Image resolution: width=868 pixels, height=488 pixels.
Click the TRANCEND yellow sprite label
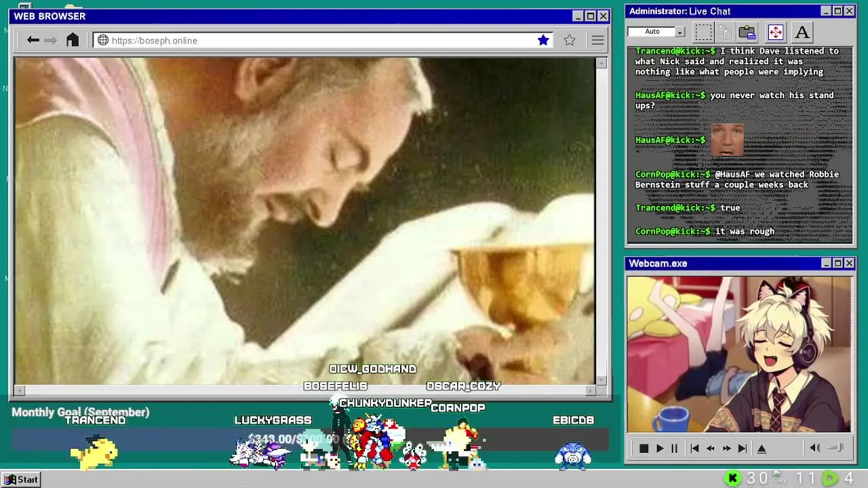point(95,420)
